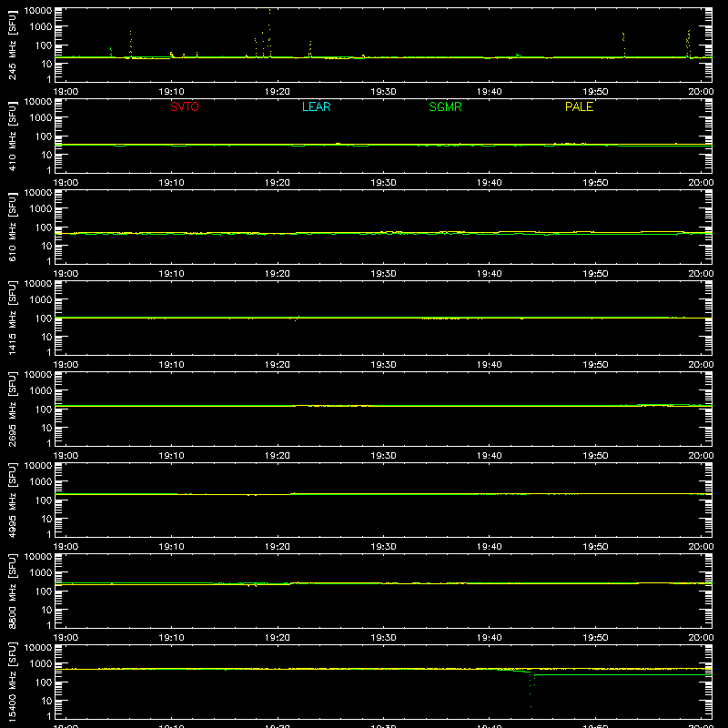The width and height of the screenshot is (728, 728).
Task: Click 19:40 time label below 610 MHz plot
Action: pos(489,274)
